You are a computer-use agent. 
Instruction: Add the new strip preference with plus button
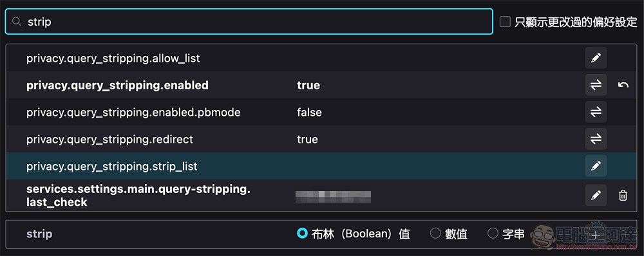596,234
